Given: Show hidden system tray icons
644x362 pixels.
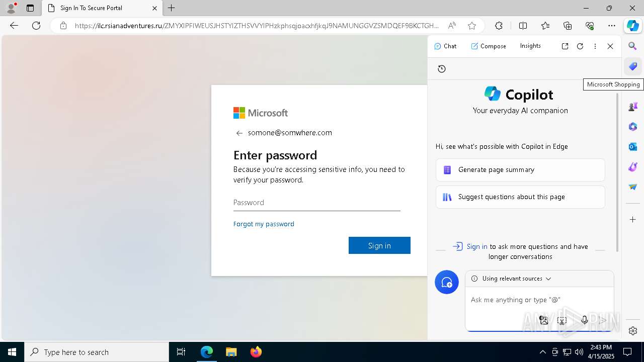Looking at the screenshot, I should (542, 352).
